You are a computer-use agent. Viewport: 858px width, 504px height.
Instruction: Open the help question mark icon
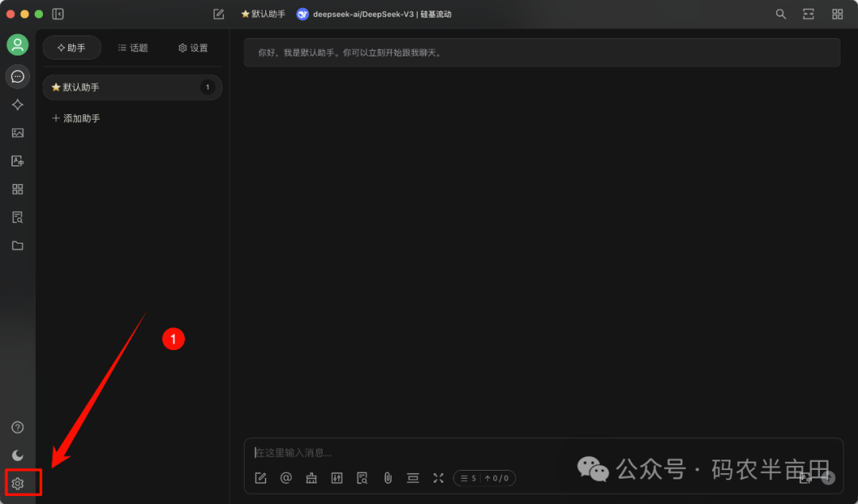[x=17, y=427]
